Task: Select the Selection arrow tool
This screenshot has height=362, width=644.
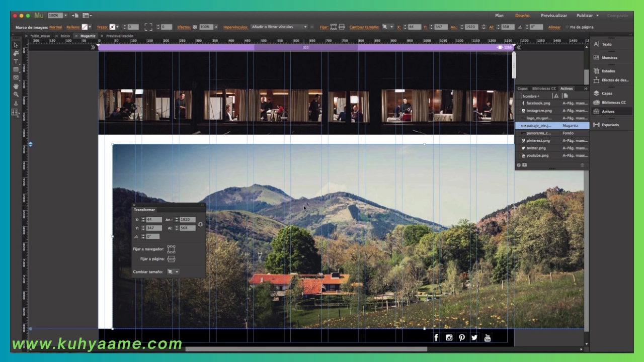Action: (16, 45)
